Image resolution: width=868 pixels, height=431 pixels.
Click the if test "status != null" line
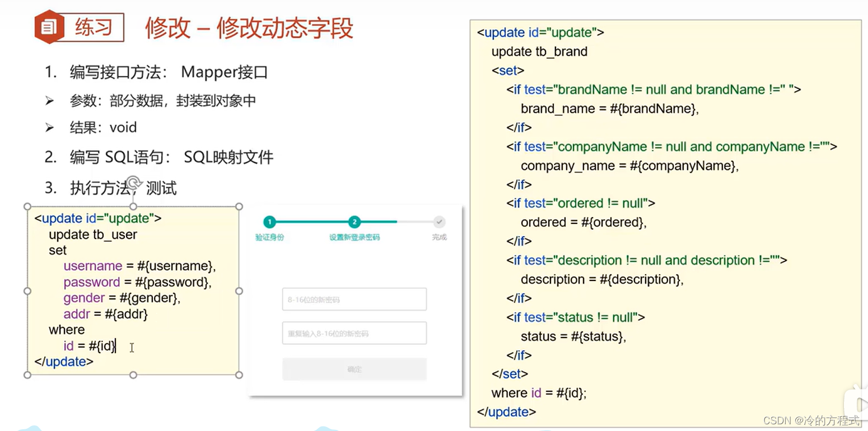(576, 318)
